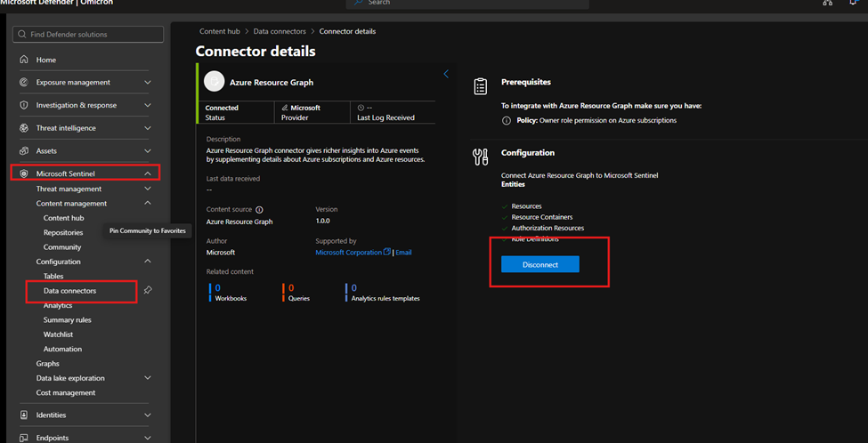
Task: Open Summary rules in sidebar
Action: (x=68, y=319)
